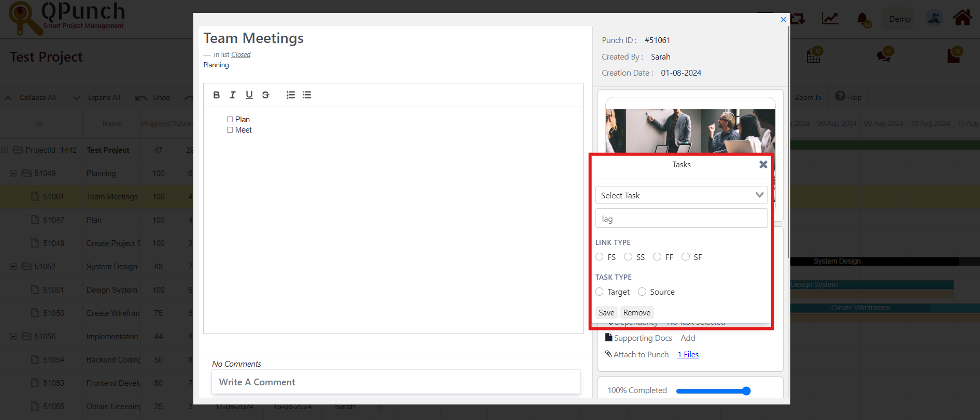Adjust the 100% Completed slider
The width and height of the screenshot is (980, 420).
pos(713,391)
